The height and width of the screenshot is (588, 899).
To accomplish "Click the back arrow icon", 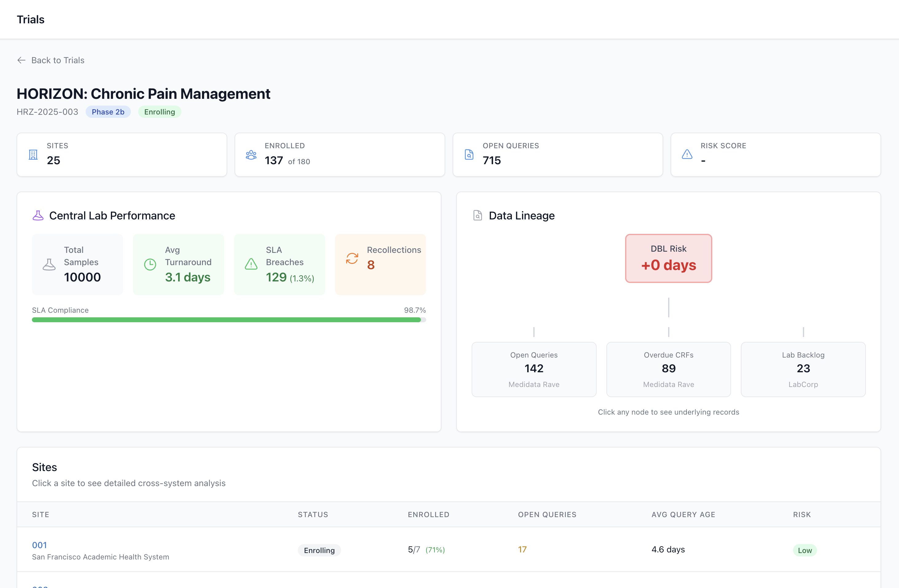I will pos(21,60).
